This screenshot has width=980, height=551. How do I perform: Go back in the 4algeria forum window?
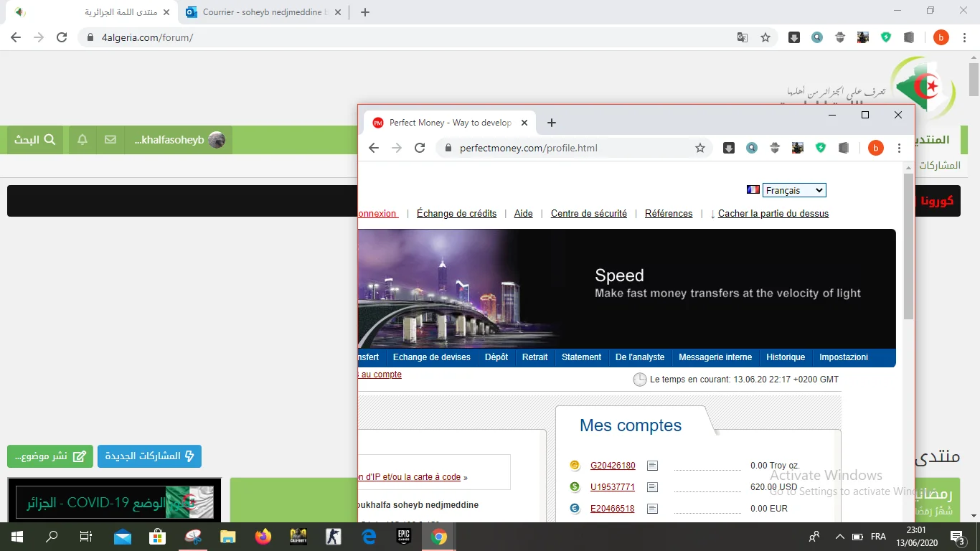(x=16, y=37)
